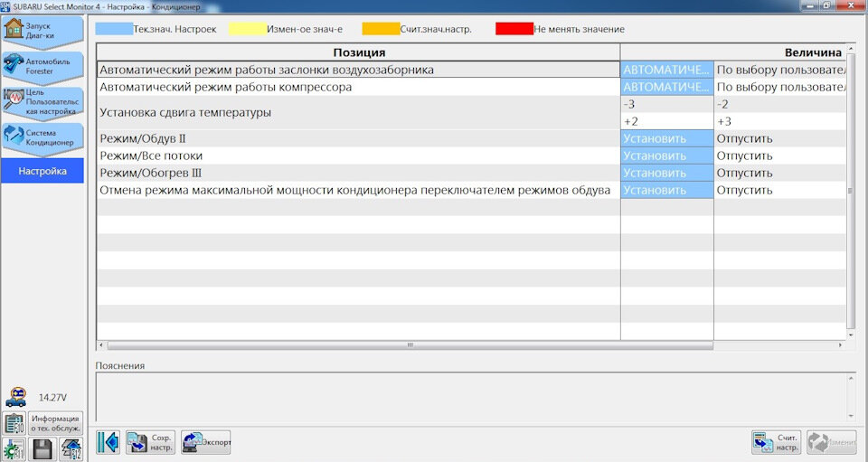The height and width of the screenshot is (462, 868).
Task: Click the blue back arrow icon
Action: tap(108, 442)
